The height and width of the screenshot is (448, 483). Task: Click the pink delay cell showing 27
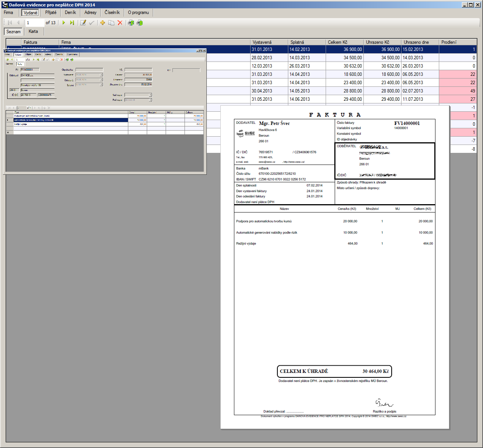point(458,99)
